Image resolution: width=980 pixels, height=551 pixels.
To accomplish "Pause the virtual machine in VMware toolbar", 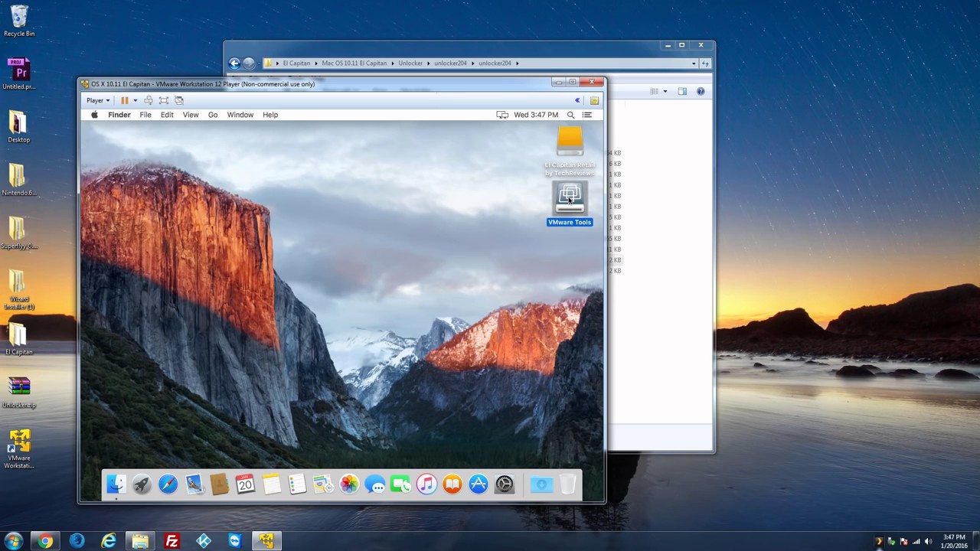I will coord(124,100).
